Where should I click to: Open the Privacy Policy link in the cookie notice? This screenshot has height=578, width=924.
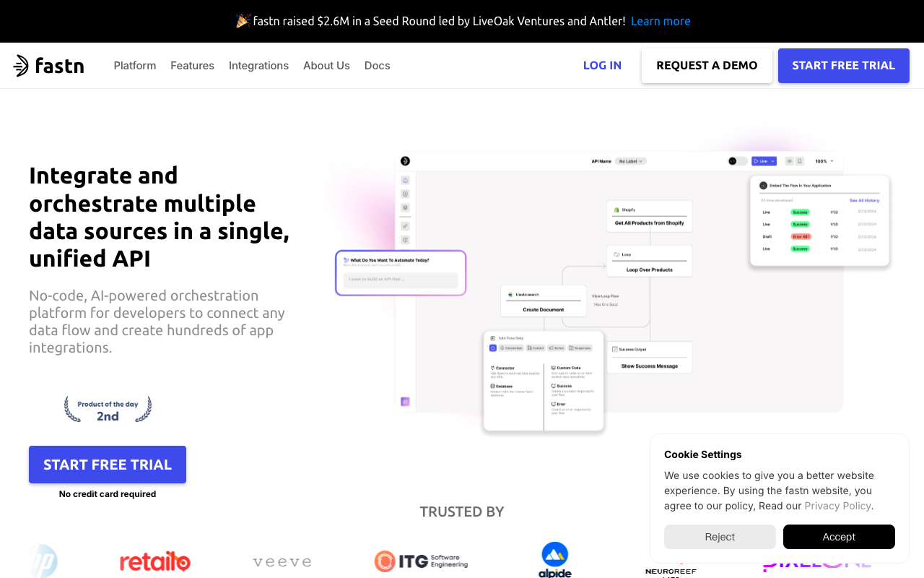click(x=837, y=506)
